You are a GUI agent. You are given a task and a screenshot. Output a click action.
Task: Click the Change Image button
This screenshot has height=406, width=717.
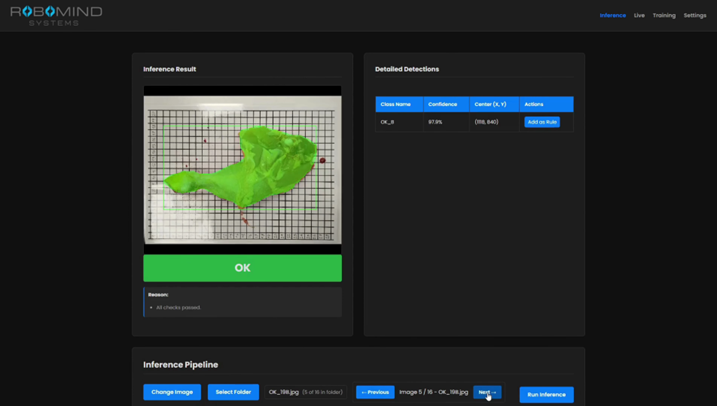(x=172, y=392)
